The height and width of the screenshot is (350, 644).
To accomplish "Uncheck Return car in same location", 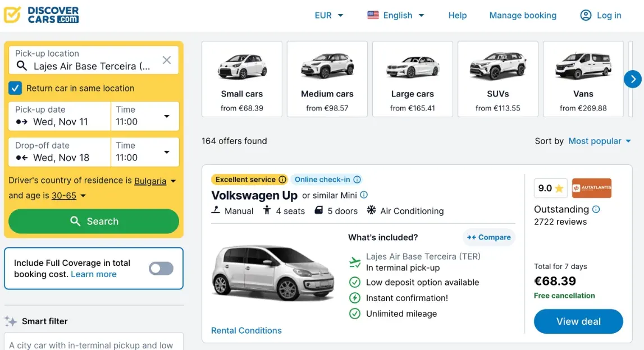I will (15, 88).
